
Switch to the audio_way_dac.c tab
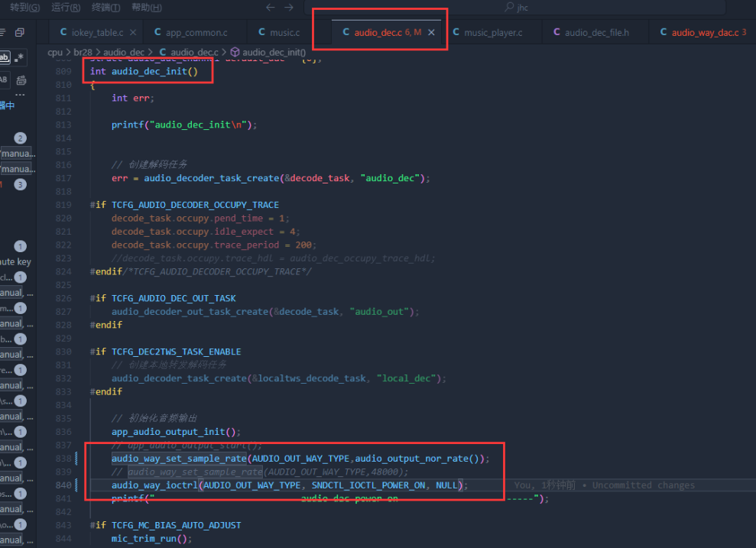703,32
